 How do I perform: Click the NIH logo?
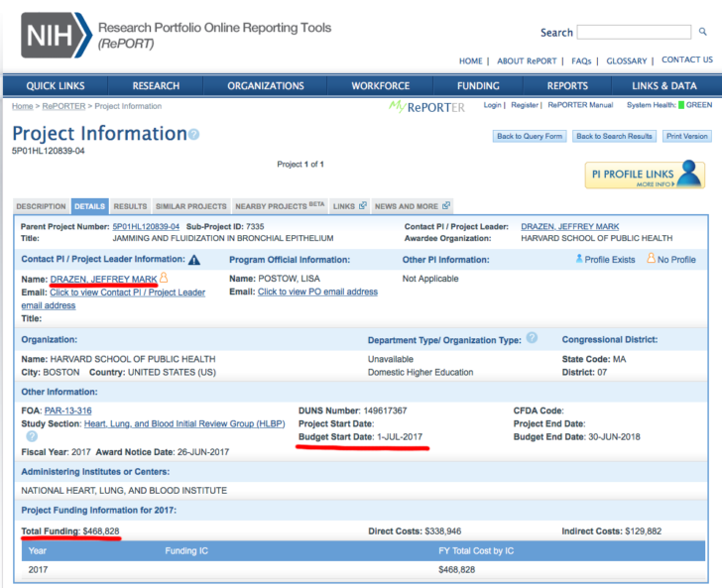tap(57, 35)
